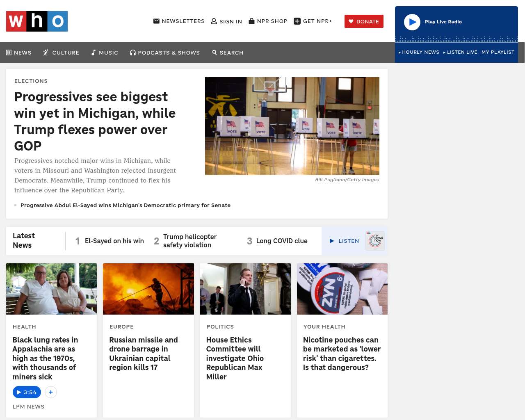
Task: Click the Latest News heading
Action: pos(24,240)
